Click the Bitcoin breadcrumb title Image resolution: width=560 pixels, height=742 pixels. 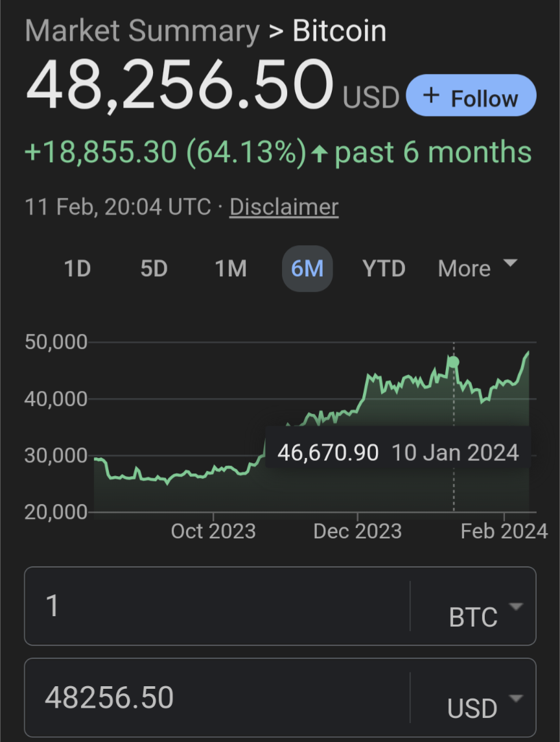pos(340,31)
